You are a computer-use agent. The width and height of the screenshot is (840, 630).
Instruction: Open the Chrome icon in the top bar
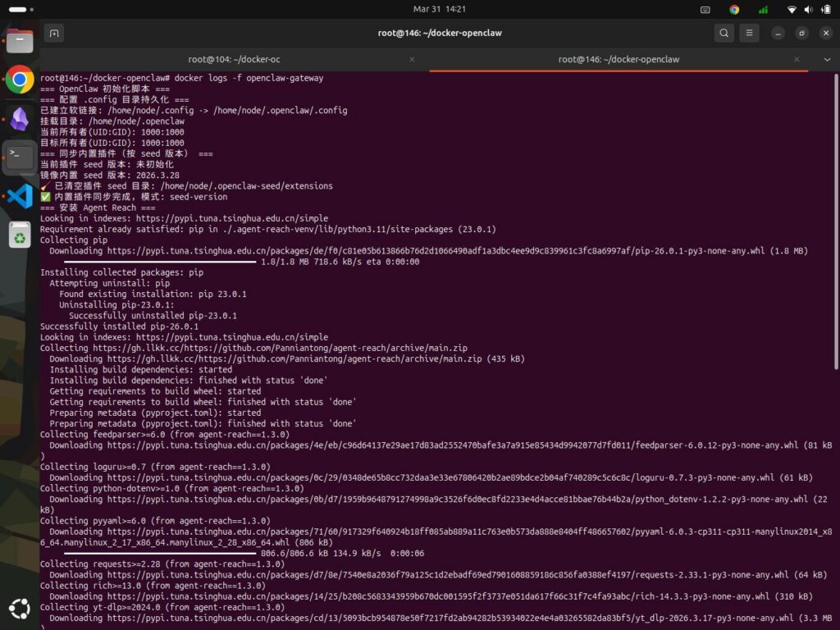tap(734, 10)
